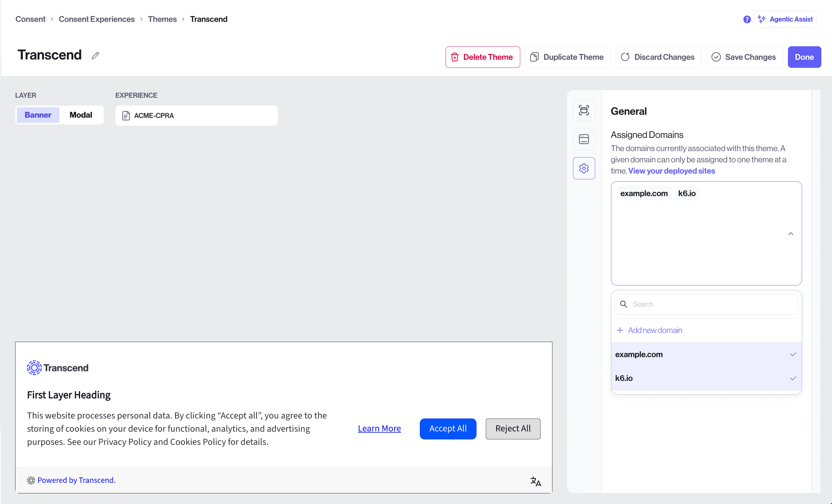Select the gear settings icon in the side panel
This screenshot has width=832, height=504.
tap(584, 168)
